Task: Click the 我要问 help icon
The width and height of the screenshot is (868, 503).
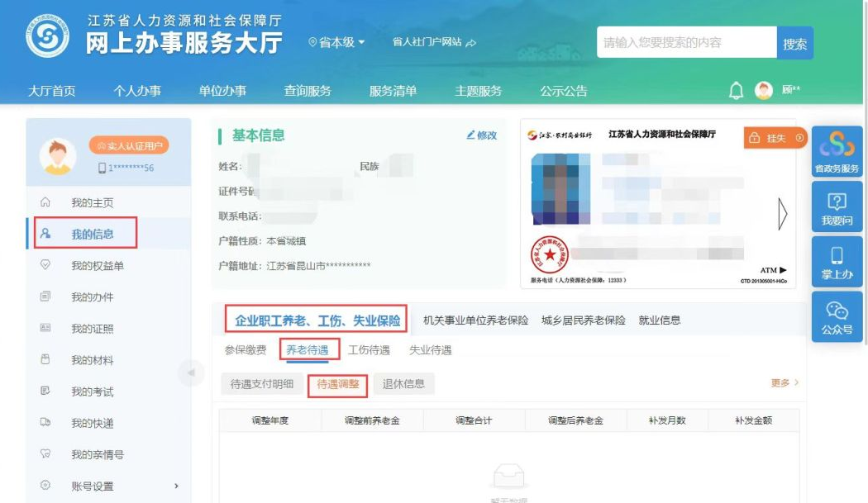Action: point(837,206)
